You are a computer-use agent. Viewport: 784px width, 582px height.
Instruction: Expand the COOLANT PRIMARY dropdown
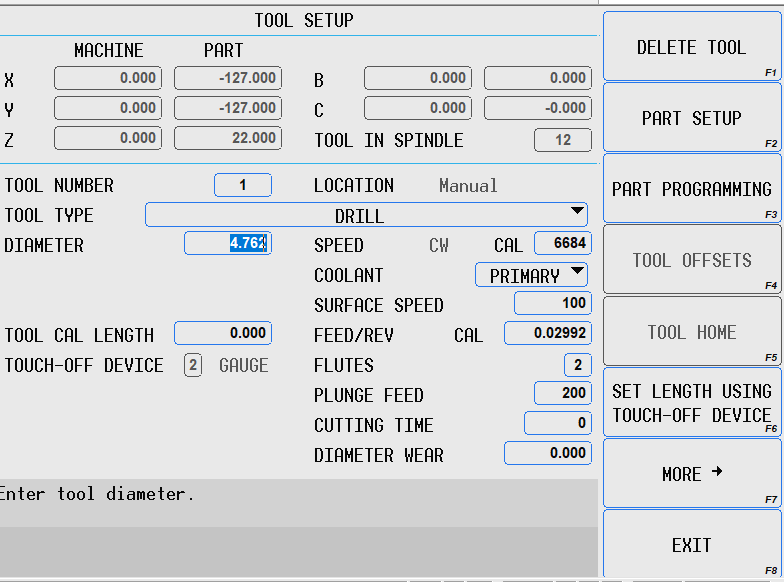click(531, 275)
